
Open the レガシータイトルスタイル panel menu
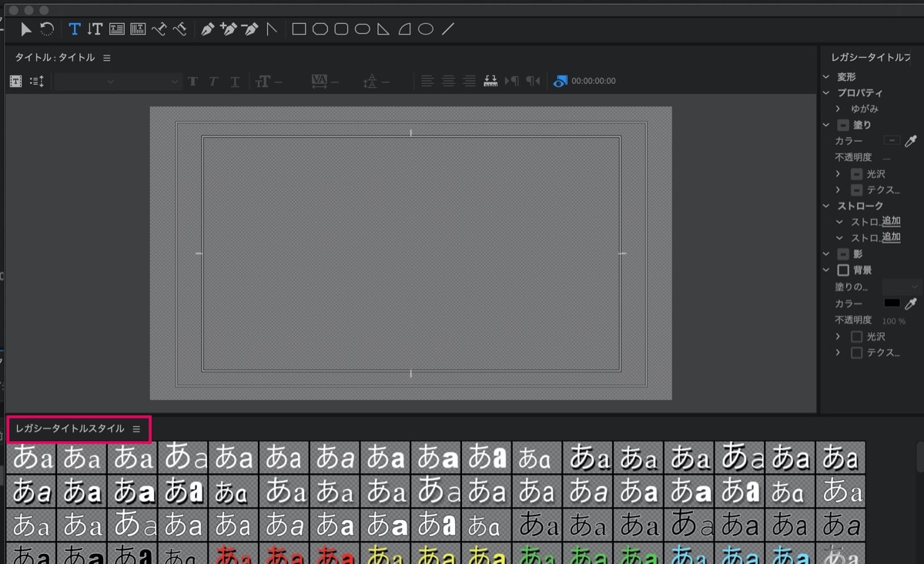136,429
